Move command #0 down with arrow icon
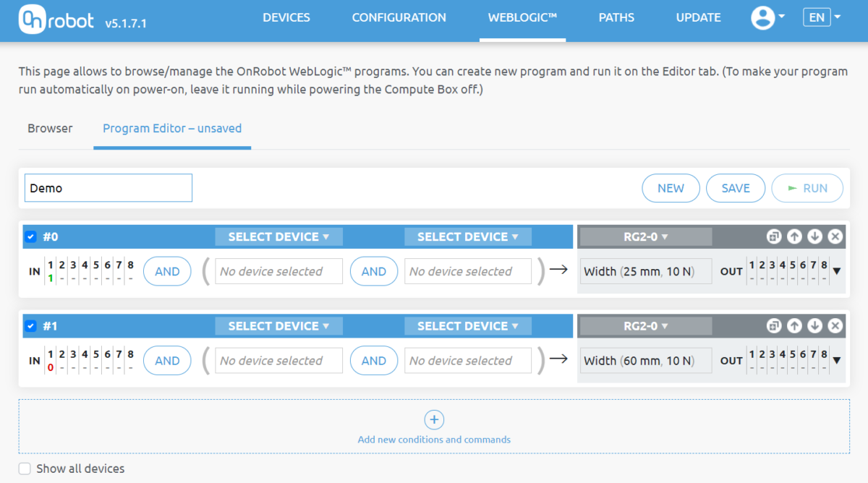 [814, 236]
